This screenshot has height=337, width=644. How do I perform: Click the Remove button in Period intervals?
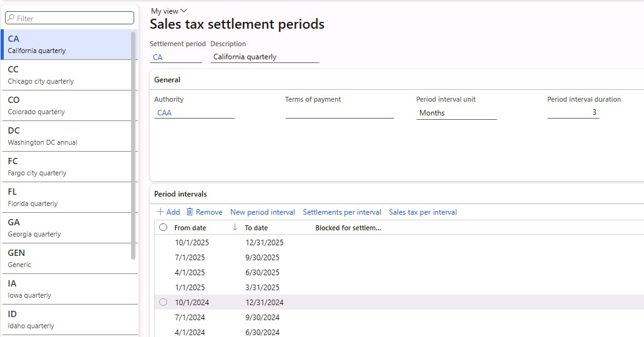204,212
